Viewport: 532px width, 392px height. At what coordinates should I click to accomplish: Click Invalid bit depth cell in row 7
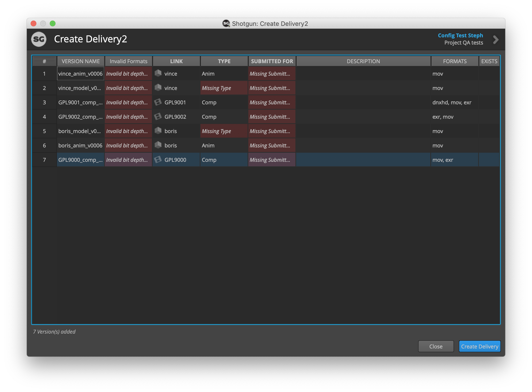(128, 160)
